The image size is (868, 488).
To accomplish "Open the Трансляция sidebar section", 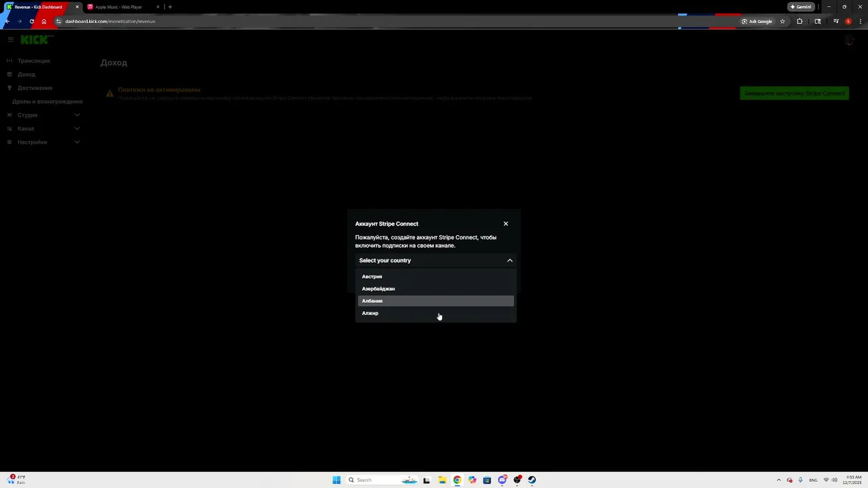I will [x=34, y=61].
